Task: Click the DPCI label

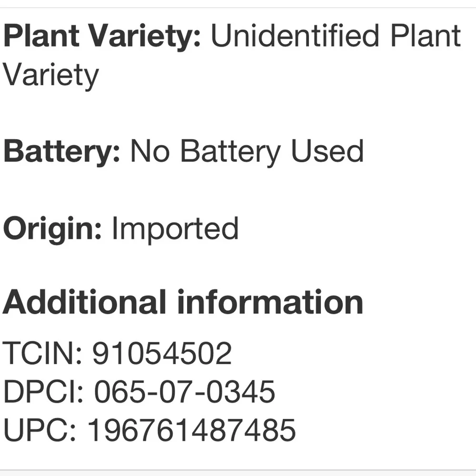Action: (43, 392)
